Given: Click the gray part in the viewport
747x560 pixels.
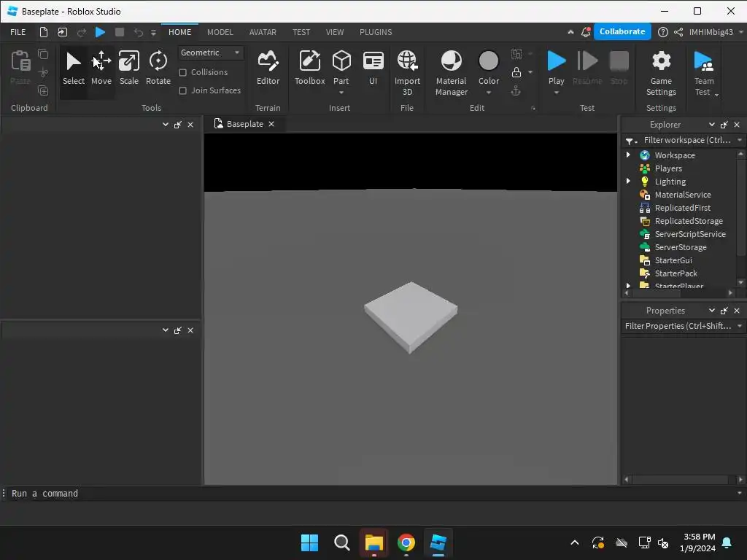Looking at the screenshot, I should pos(411,316).
